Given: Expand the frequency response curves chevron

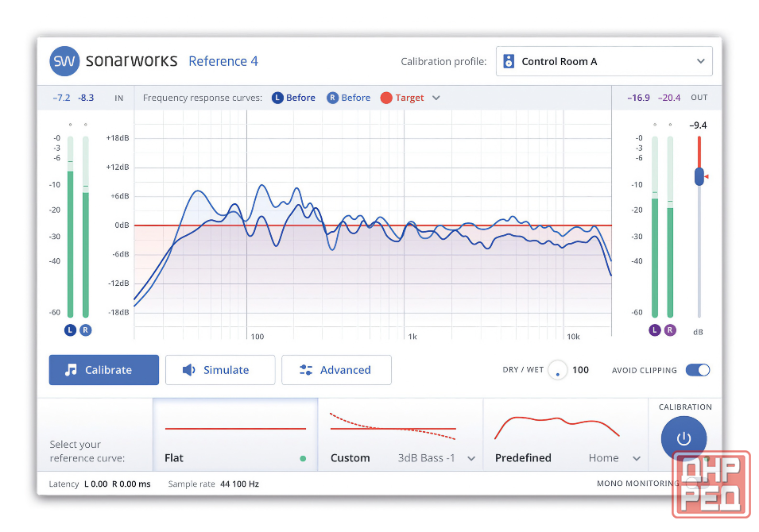Looking at the screenshot, I should [x=436, y=98].
